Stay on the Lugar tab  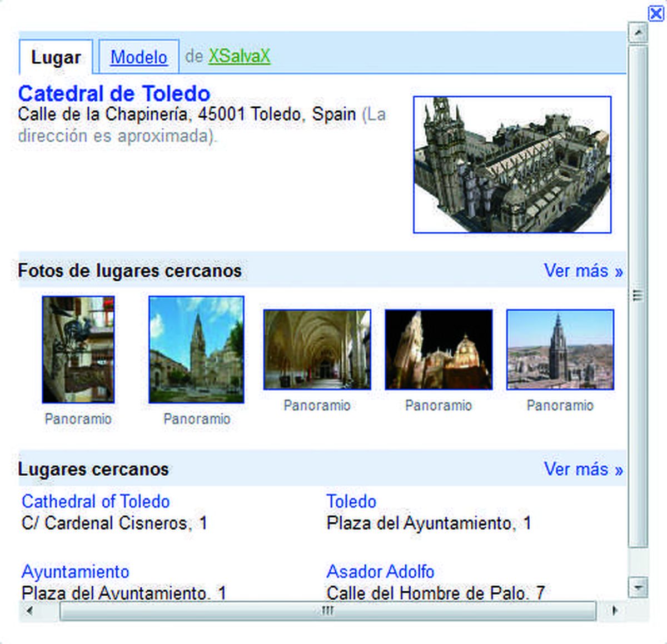55,57
